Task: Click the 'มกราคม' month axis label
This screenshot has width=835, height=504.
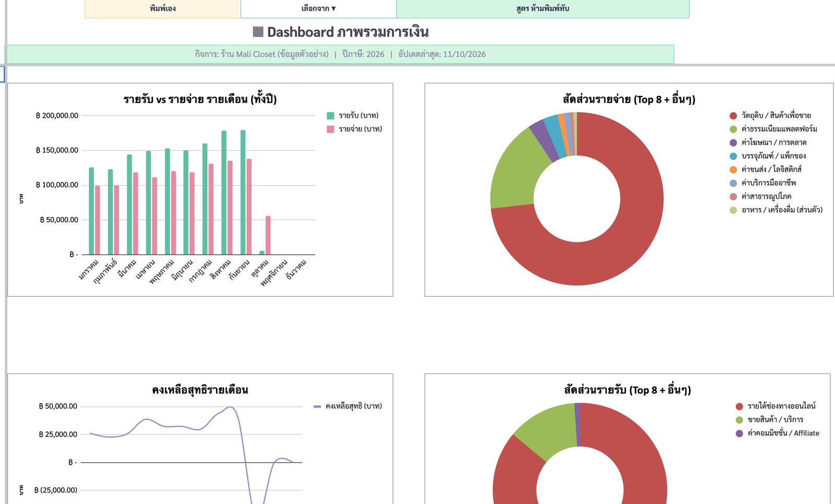Action: point(88,270)
